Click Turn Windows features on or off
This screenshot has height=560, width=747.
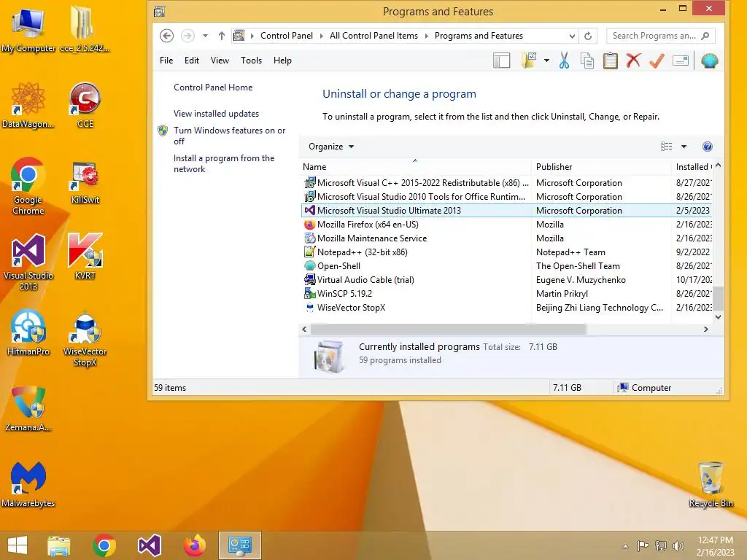click(x=229, y=136)
